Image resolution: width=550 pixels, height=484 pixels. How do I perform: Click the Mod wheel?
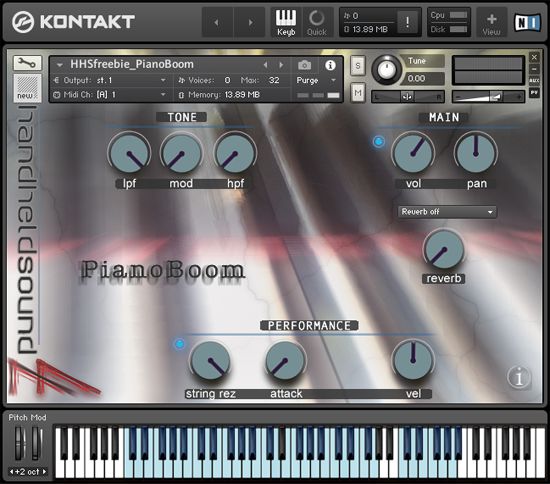click(x=36, y=443)
